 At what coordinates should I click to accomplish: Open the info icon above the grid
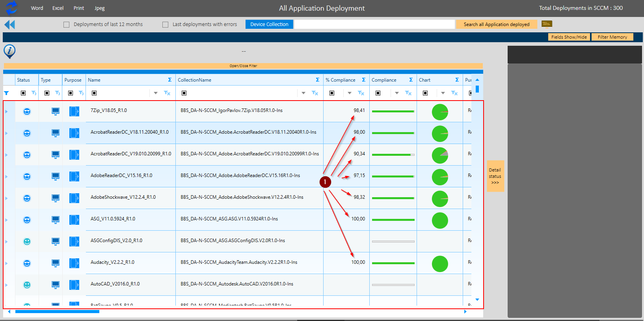click(x=9, y=51)
